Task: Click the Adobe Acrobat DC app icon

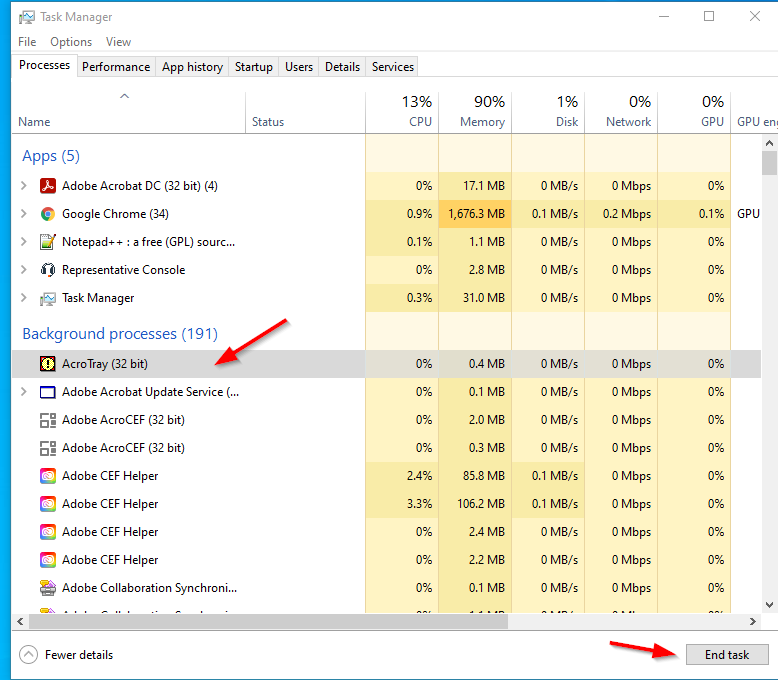Action: [x=47, y=186]
